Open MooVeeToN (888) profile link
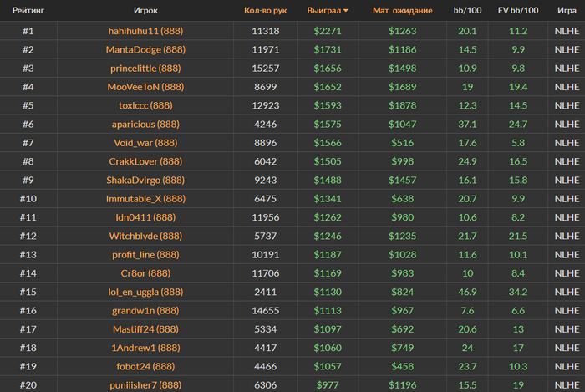Viewport: 585px width, 392px height. [x=145, y=87]
